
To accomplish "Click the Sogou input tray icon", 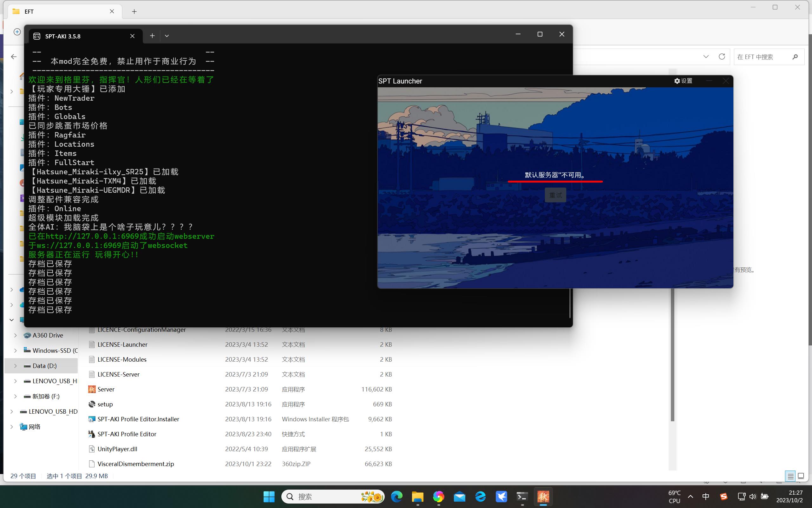I will coord(724,497).
